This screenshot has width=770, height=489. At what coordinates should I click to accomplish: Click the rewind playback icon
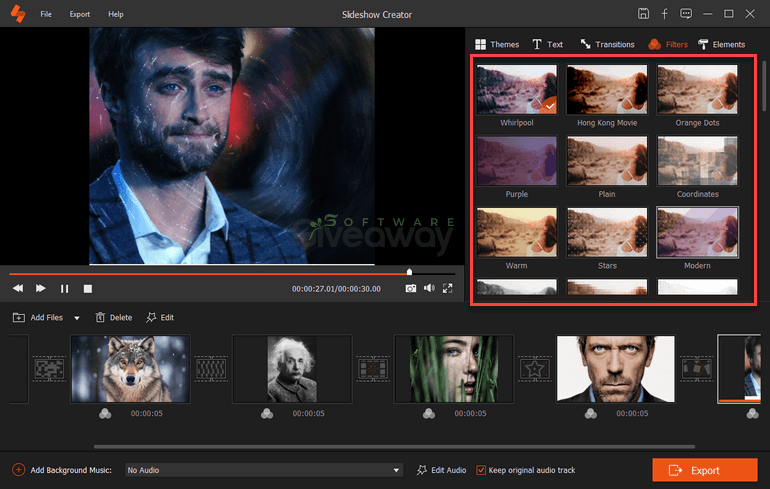18,288
